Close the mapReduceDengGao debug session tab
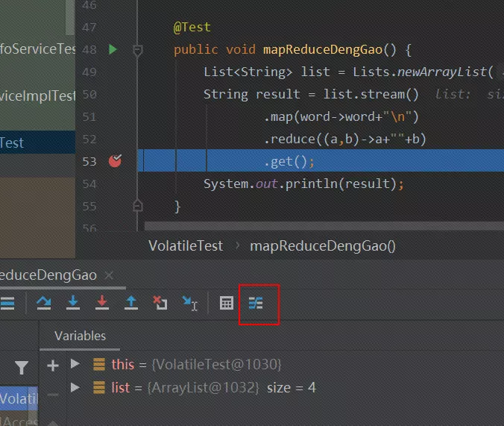Screen dimensions: 504x426 pos(110,275)
